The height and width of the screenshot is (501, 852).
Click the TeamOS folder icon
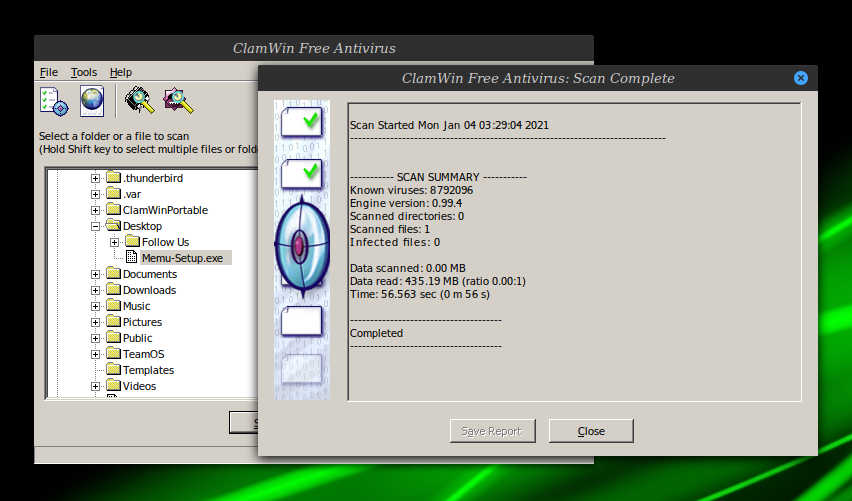[x=114, y=354]
